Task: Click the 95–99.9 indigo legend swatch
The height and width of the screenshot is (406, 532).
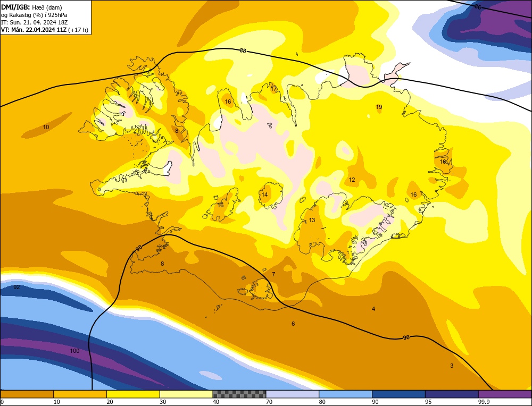Action: tap(452, 394)
